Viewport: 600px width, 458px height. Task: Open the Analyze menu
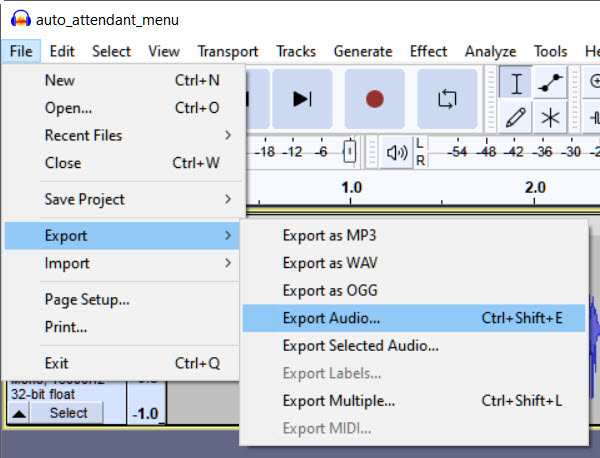click(491, 51)
